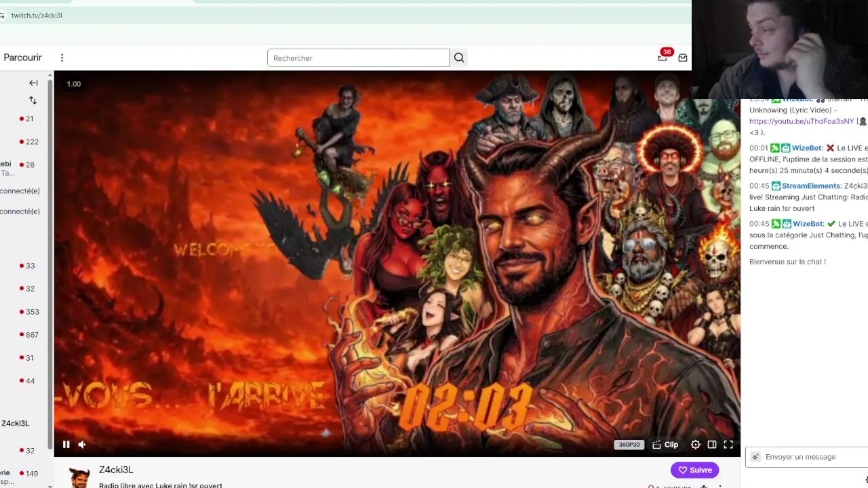868x488 pixels.
Task: Click the StreamElements username in the chat
Action: click(811, 186)
